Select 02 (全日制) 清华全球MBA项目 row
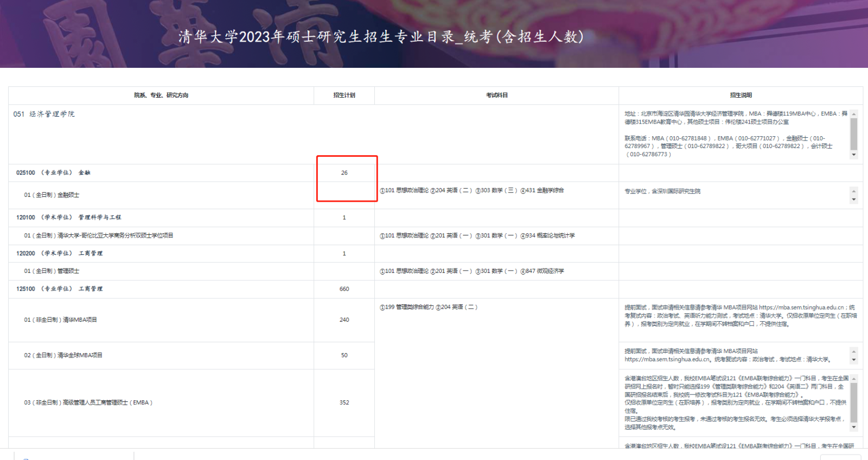Image resolution: width=868 pixels, height=460 pixels. (436, 356)
